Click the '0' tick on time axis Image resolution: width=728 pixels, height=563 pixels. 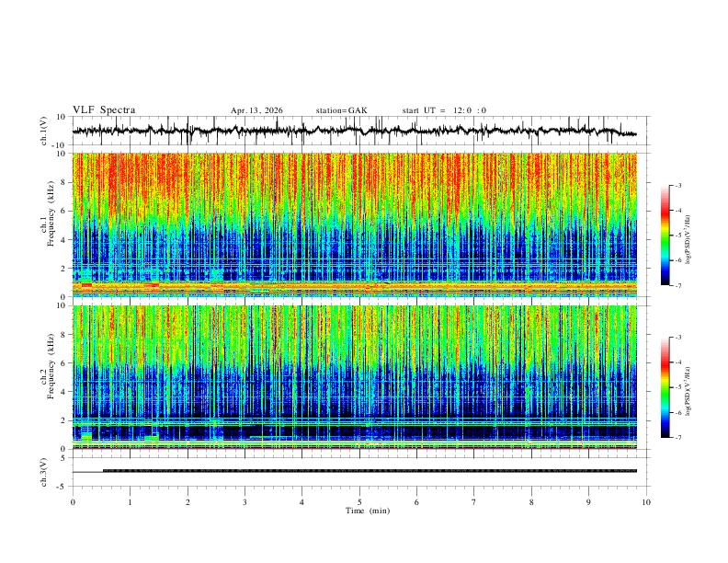(x=73, y=502)
